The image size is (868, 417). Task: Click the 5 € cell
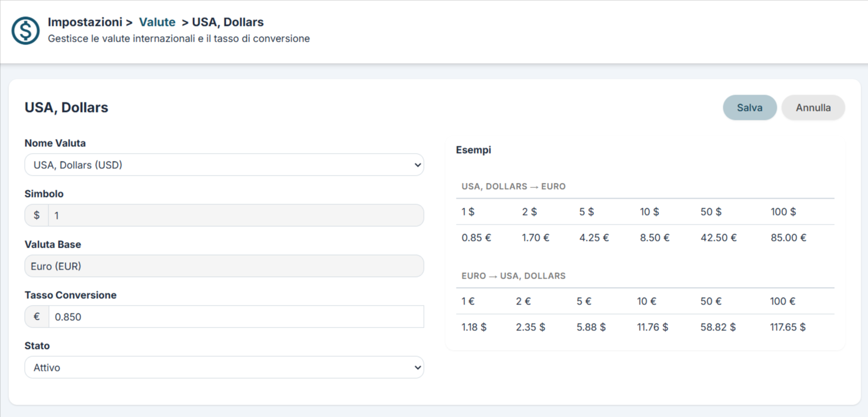click(584, 302)
